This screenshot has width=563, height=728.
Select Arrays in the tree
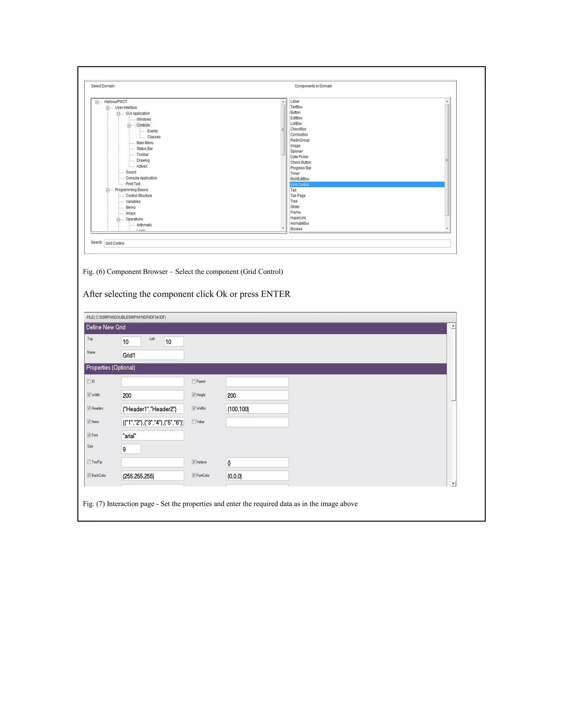click(130, 213)
